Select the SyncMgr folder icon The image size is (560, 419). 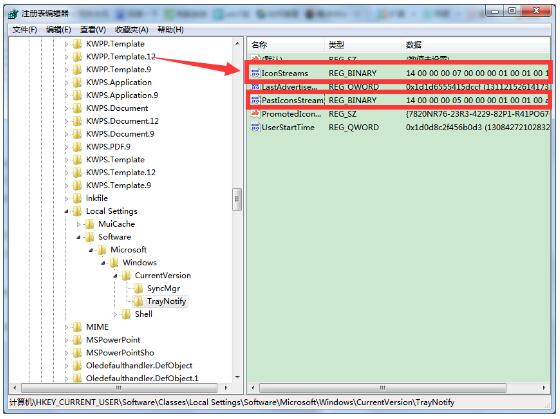point(139,288)
